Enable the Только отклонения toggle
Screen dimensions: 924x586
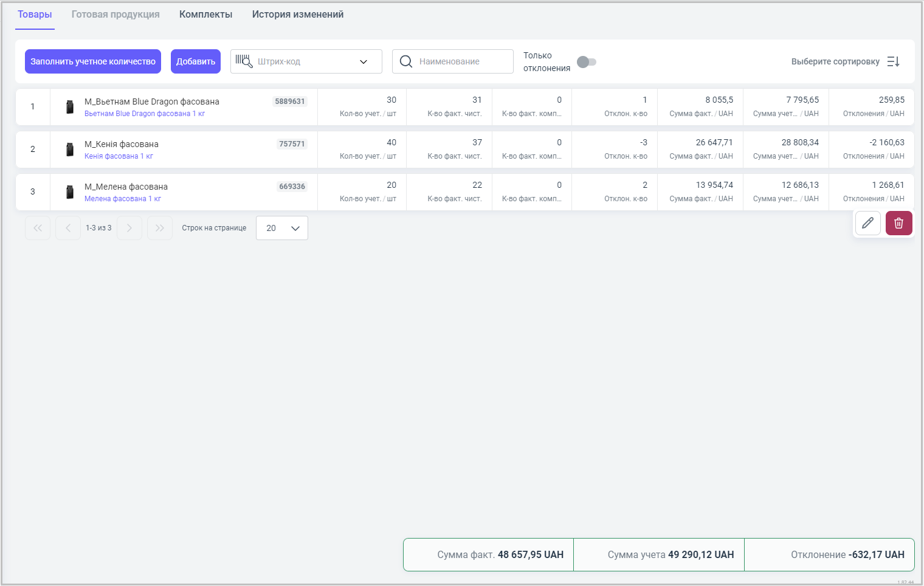(x=587, y=62)
